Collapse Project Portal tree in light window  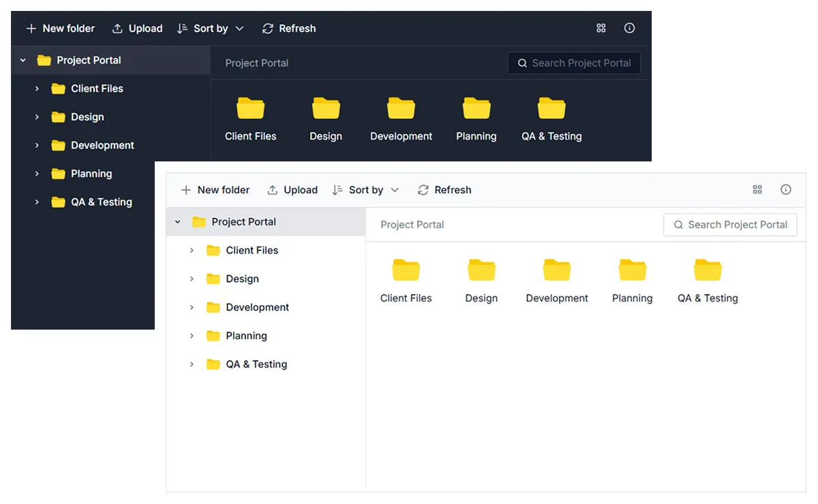coord(178,222)
